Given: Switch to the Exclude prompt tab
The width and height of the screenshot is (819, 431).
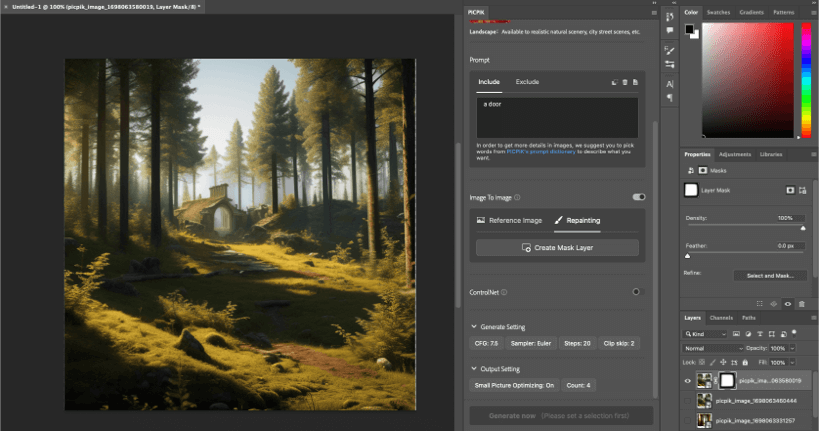Looking at the screenshot, I should tap(527, 81).
